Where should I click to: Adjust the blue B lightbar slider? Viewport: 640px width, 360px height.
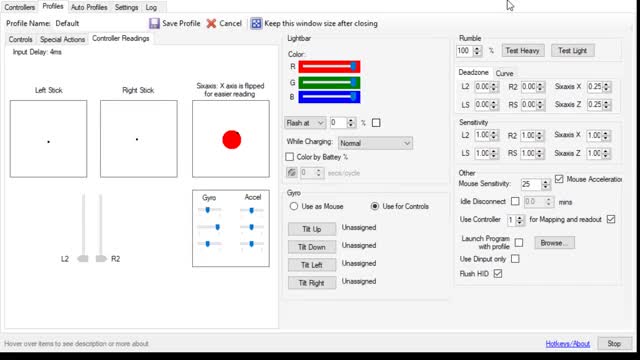[329, 97]
